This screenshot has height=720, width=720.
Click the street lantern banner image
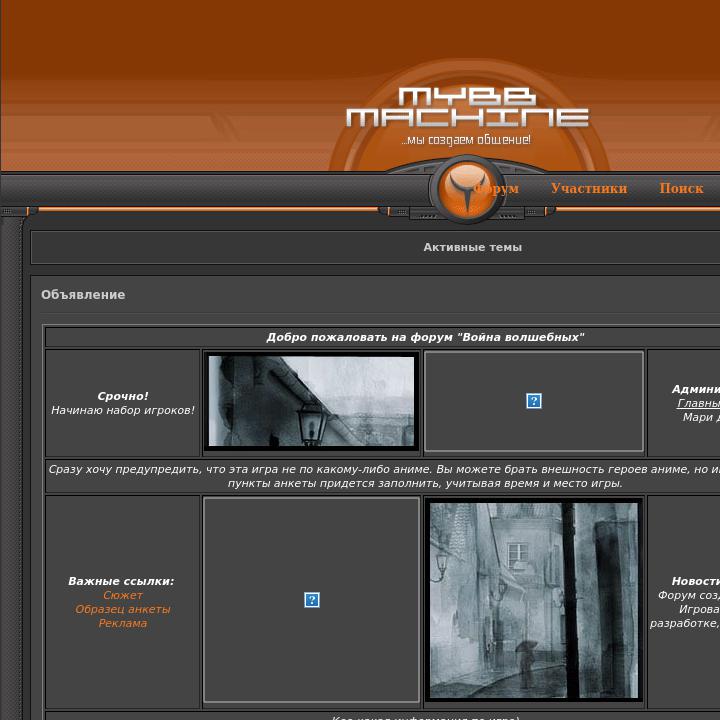tap(311, 401)
